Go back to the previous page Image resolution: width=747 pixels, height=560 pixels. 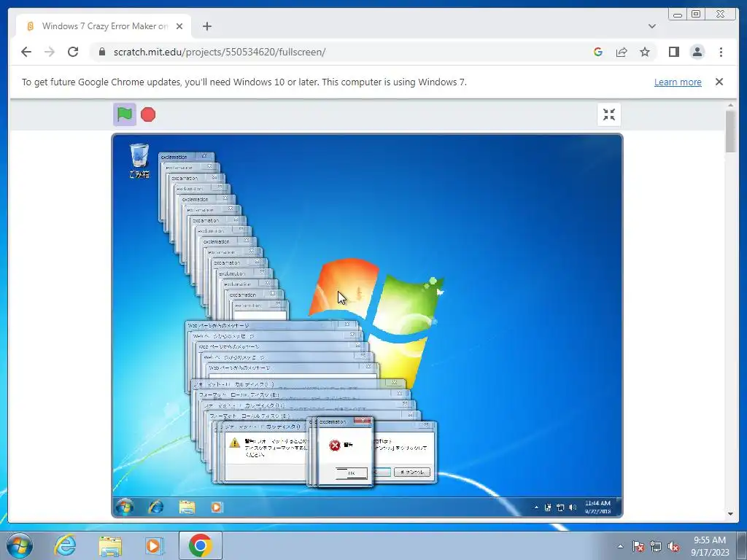pos(26,52)
